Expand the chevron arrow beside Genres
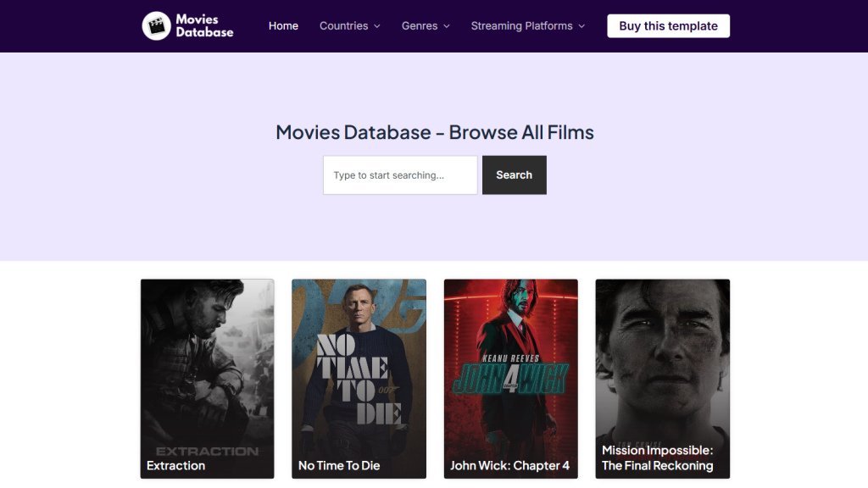The image size is (868, 488). [x=447, y=27]
